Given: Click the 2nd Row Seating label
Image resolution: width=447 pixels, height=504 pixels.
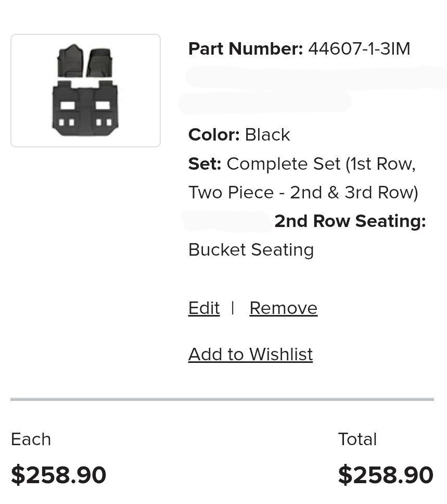Looking at the screenshot, I should pyautogui.click(x=350, y=221).
